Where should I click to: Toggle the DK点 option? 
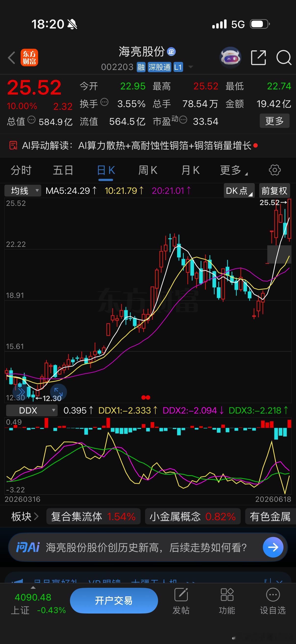(239, 191)
